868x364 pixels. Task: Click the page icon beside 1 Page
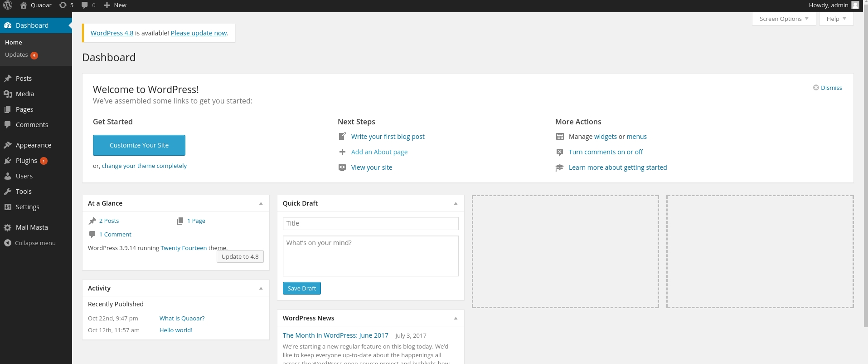click(180, 221)
